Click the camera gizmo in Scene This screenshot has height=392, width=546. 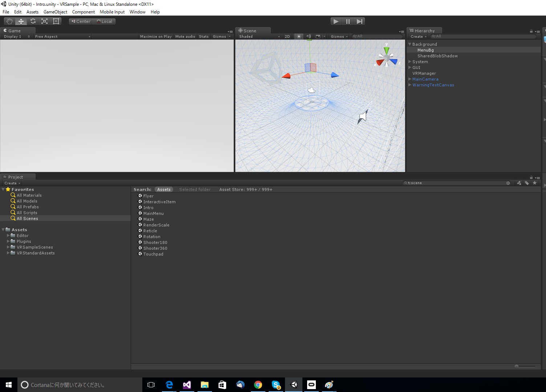(311, 90)
